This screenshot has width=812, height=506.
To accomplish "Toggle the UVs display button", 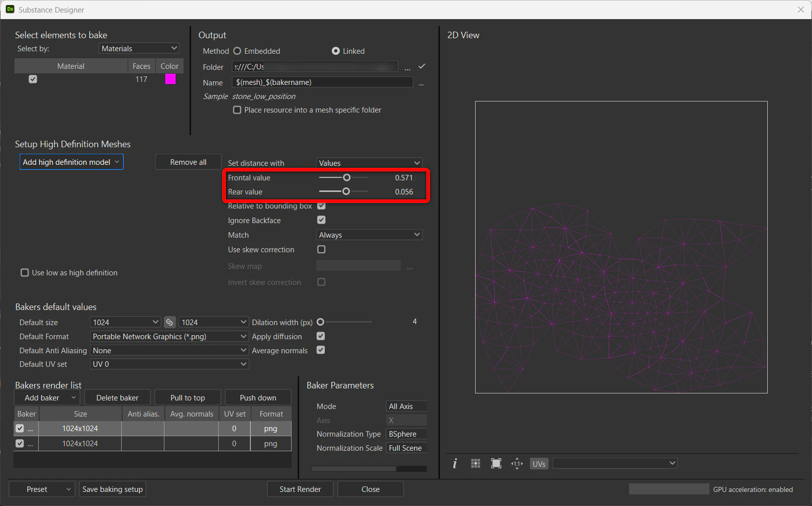I will coord(539,463).
